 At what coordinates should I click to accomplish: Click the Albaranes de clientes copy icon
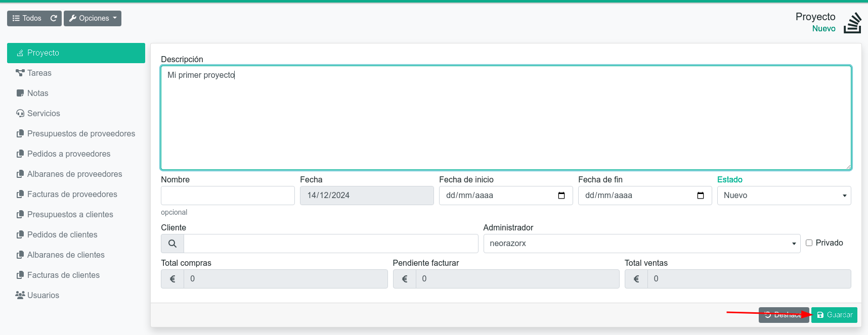tap(20, 255)
